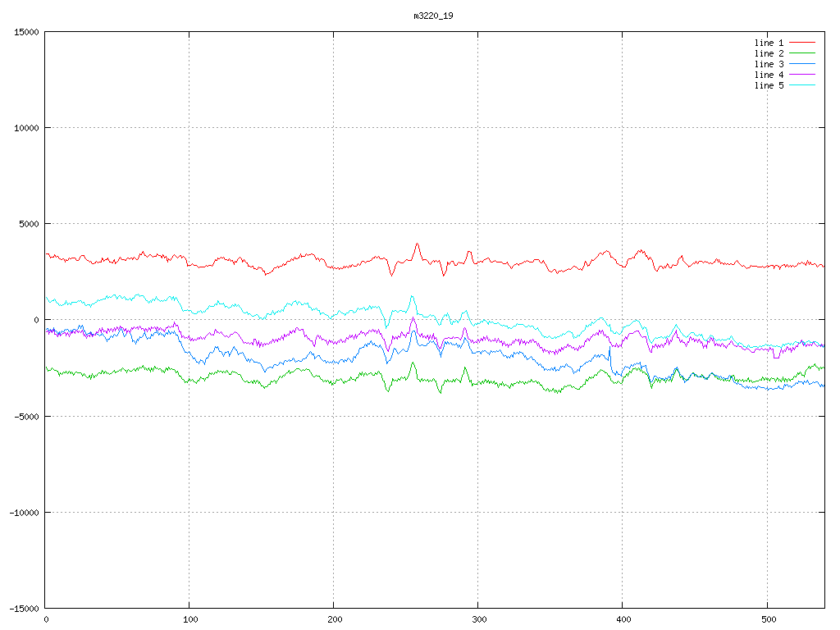This screenshot has height=630, width=840.
Task: Click the chart title m3220_19
Action: 433,16
